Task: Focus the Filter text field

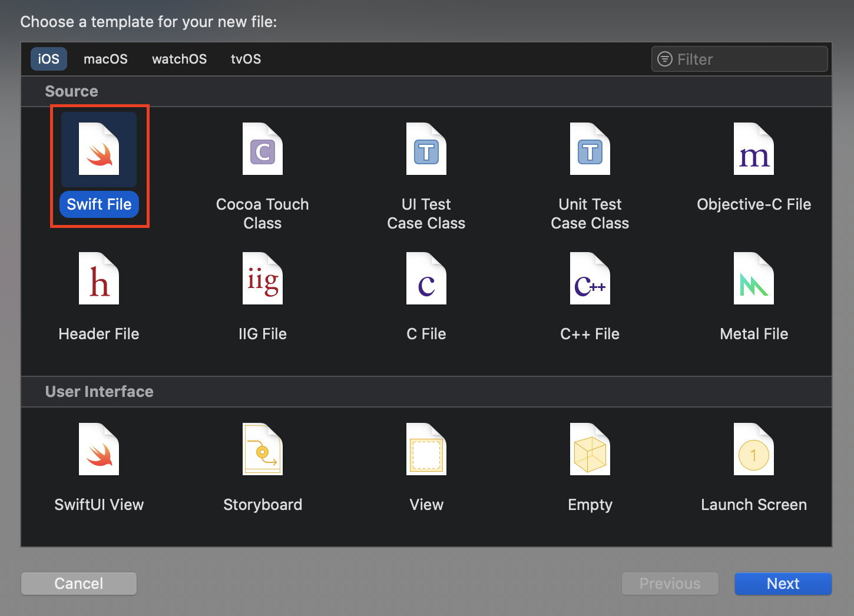Action: [740, 59]
